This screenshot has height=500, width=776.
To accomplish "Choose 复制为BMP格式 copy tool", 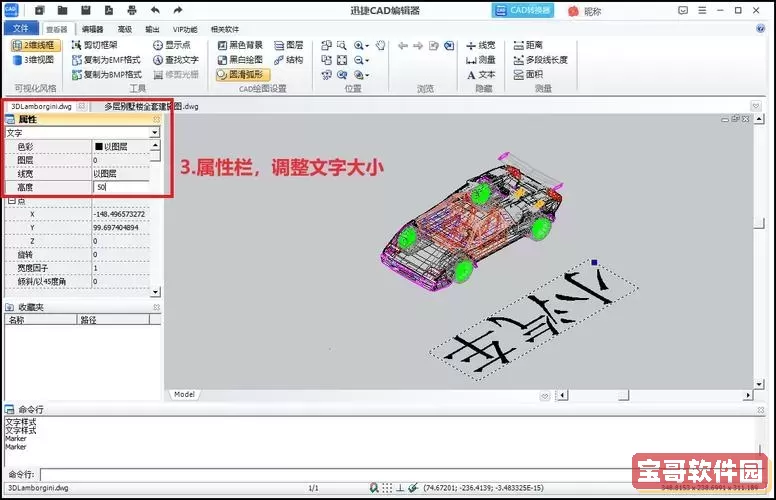I will click(x=106, y=75).
